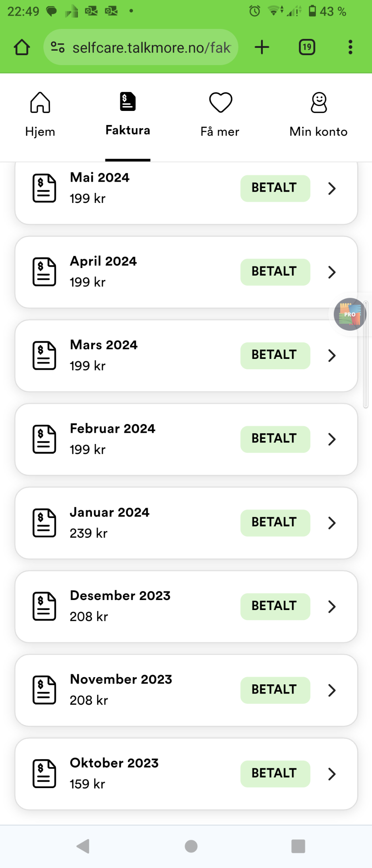This screenshot has width=372, height=868.
Task: Expand Februar 2024 invoice with chevron
Action: pyautogui.click(x=332, y=439)
